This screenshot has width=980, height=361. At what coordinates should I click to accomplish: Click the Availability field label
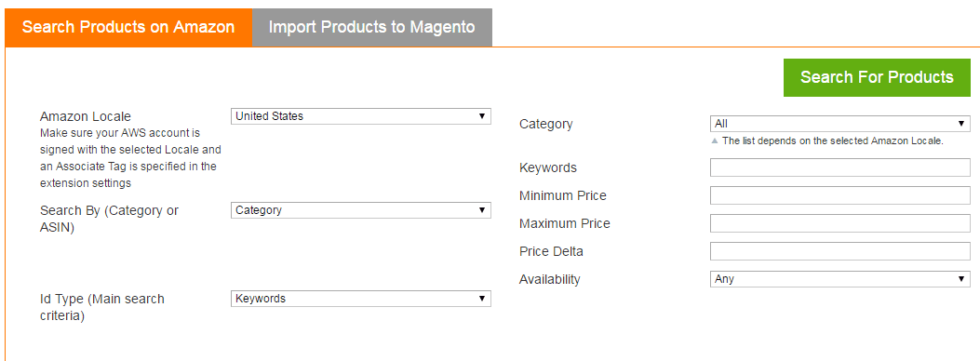549,279
